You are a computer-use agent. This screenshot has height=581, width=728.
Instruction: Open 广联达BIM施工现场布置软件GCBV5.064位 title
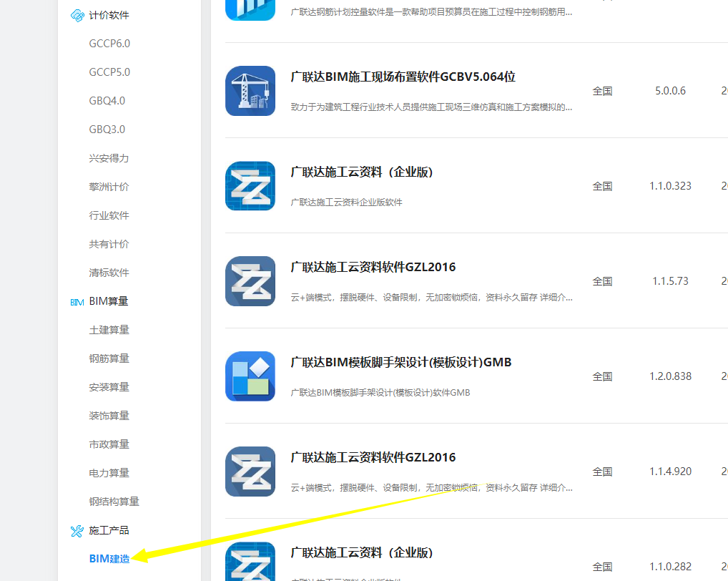pos(403,77)
